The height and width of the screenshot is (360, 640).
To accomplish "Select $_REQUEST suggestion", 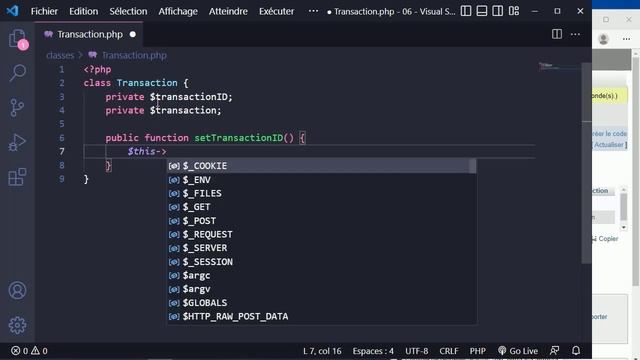I will point(321,234).
